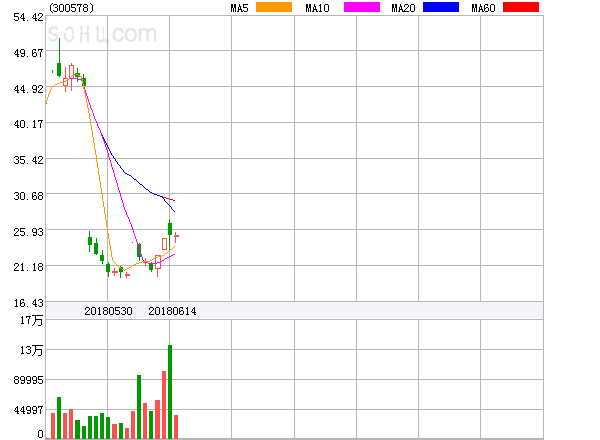Image resolution: width=600 pixels, height=440 pixels.
Task: Click the 30.68 price axis label
Action: (28, 196)
